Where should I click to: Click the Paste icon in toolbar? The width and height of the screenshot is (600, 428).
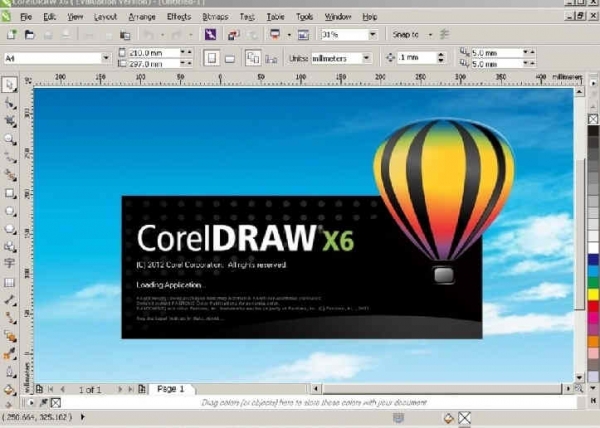coord(125,35)
